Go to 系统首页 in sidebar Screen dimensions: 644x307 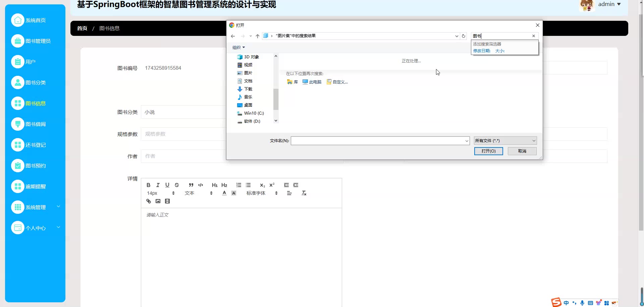tap(35, 20)
